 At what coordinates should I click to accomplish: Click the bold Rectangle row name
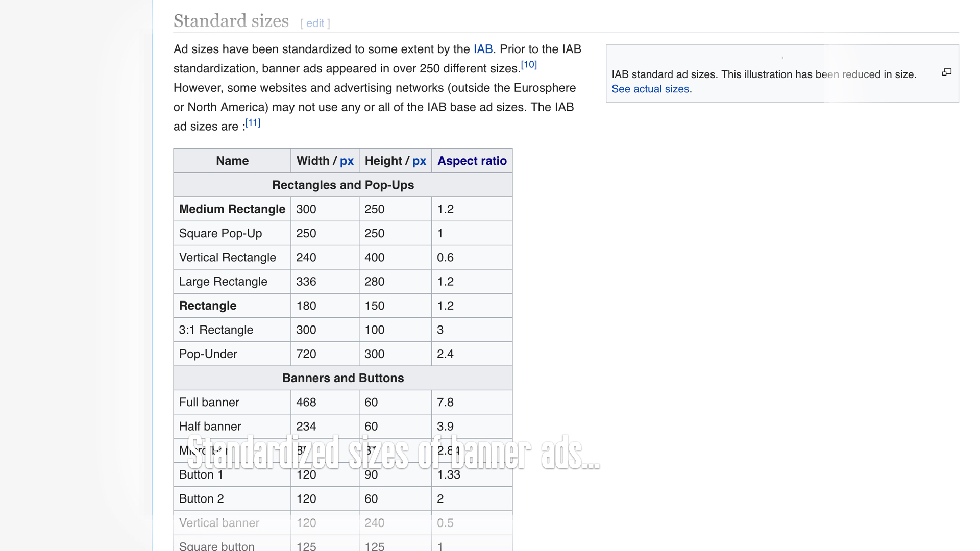coord(208,306)
